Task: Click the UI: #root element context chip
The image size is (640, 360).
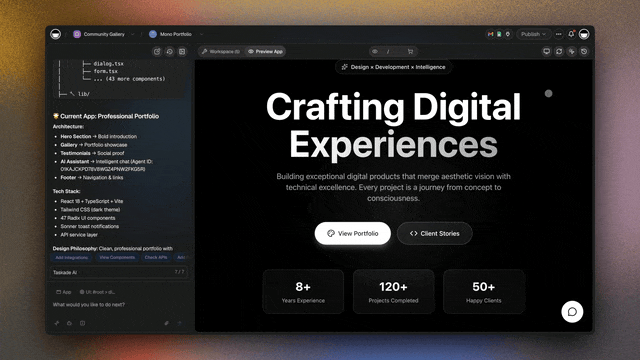Action: [x=98, y=292]
